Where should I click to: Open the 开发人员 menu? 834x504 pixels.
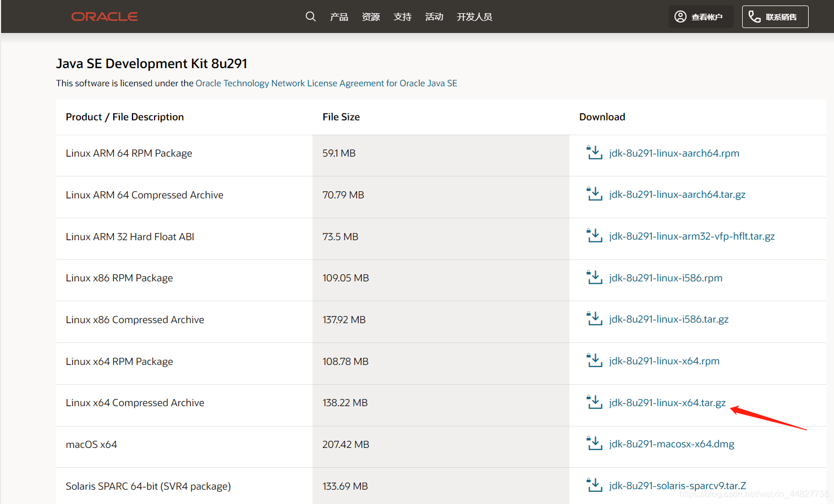click(474, 17)
